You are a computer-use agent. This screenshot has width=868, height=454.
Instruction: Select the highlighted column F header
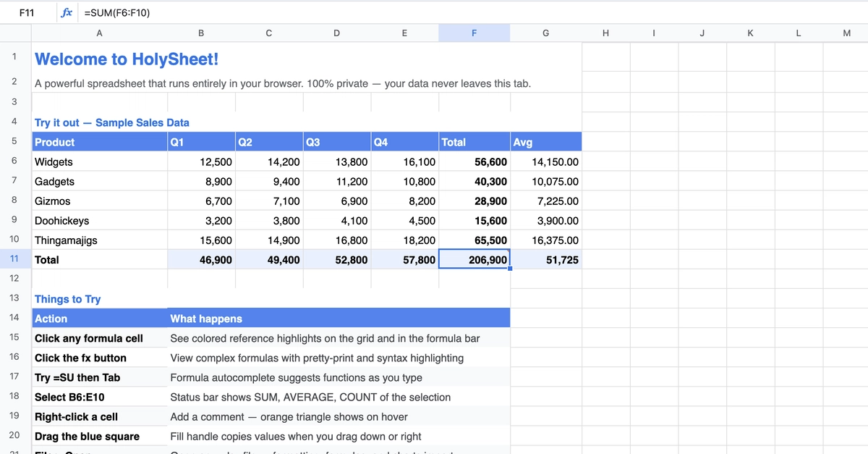pos(474,33)
